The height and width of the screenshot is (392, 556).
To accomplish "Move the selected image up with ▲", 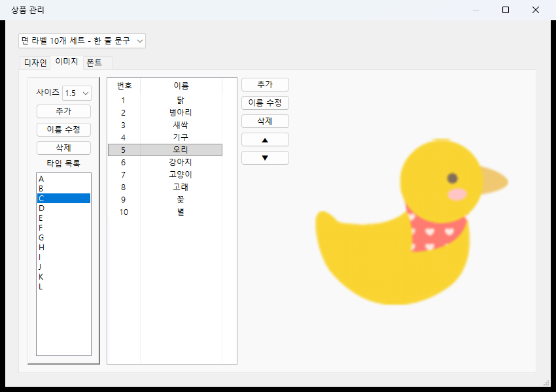I will (265, 140).
